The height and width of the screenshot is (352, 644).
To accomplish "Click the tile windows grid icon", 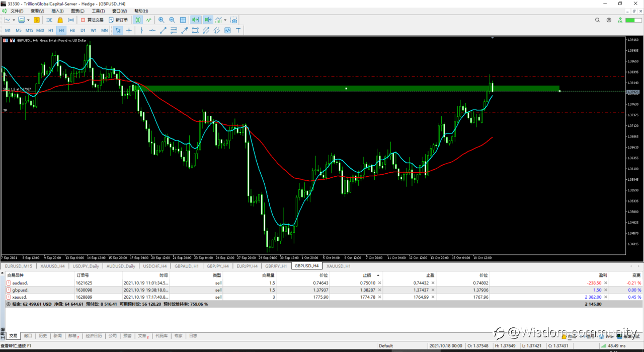I will click(183, 20).
